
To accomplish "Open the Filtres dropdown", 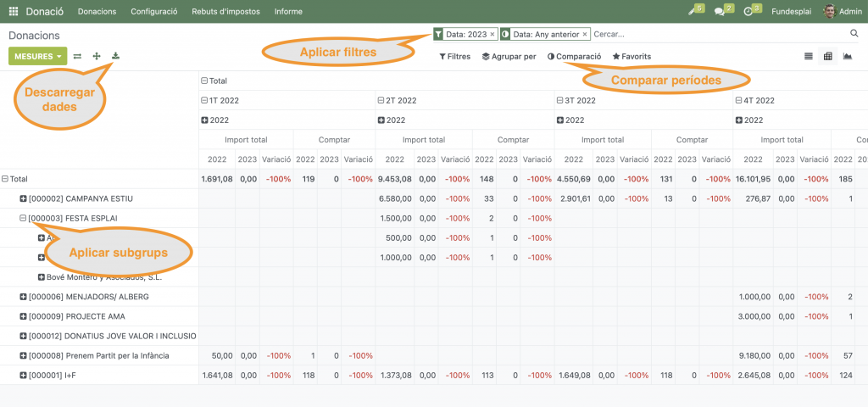I will pyautogui.click(x=454, y=57).
